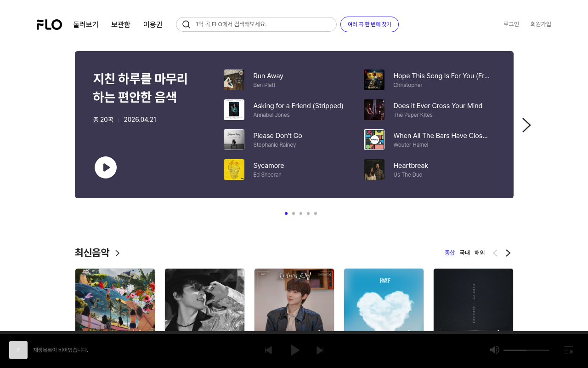Click the artist name The Paper Kites
The width and height of the screenshot is (588, 368).
tap(413, 115)
